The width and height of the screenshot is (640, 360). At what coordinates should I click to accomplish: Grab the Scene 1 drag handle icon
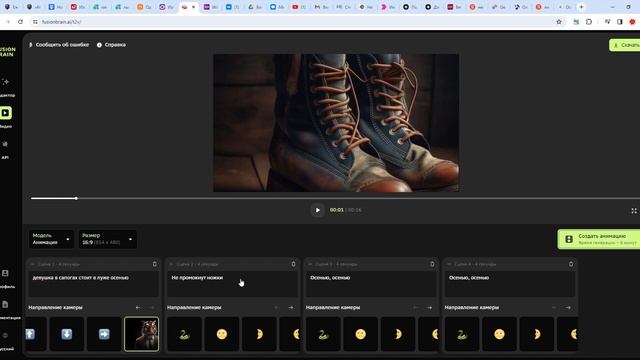32,264
